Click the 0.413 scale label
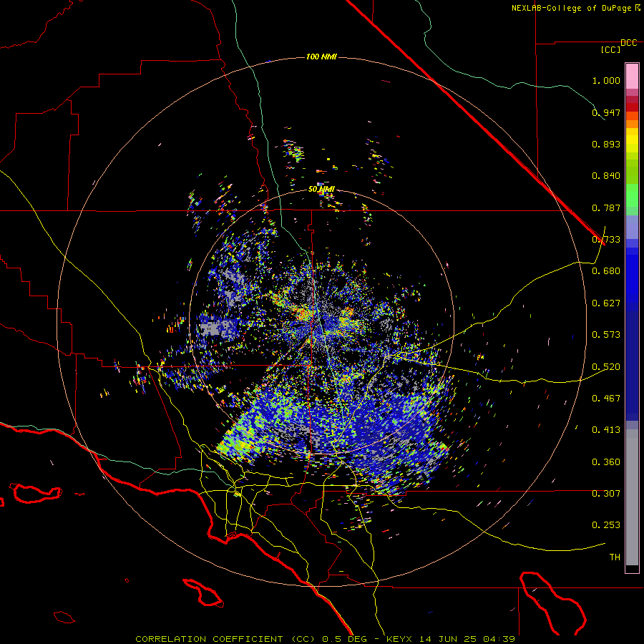This screenshot has width=644, height=644. (x=606, y=430)
